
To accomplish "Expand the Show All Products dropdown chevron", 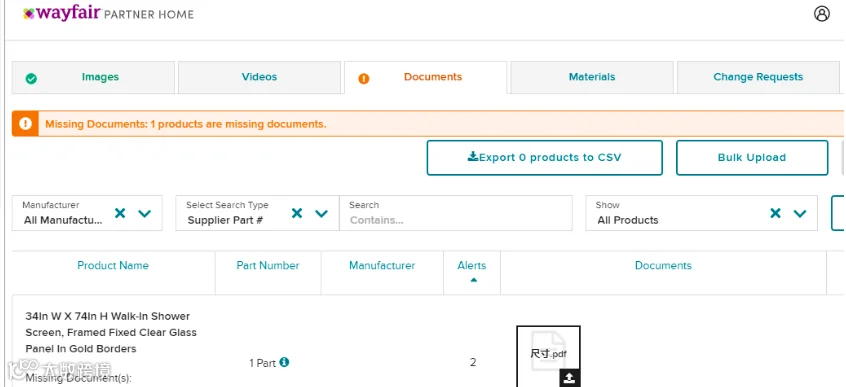I will click(x=800, y=213).
